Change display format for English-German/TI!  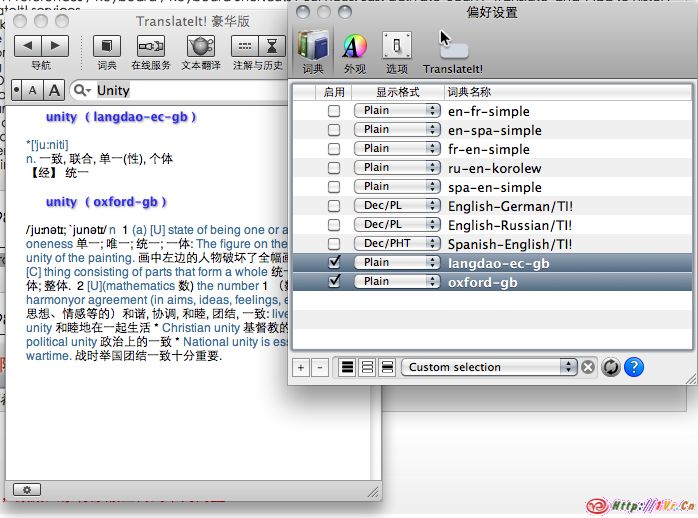coord(397,206)
